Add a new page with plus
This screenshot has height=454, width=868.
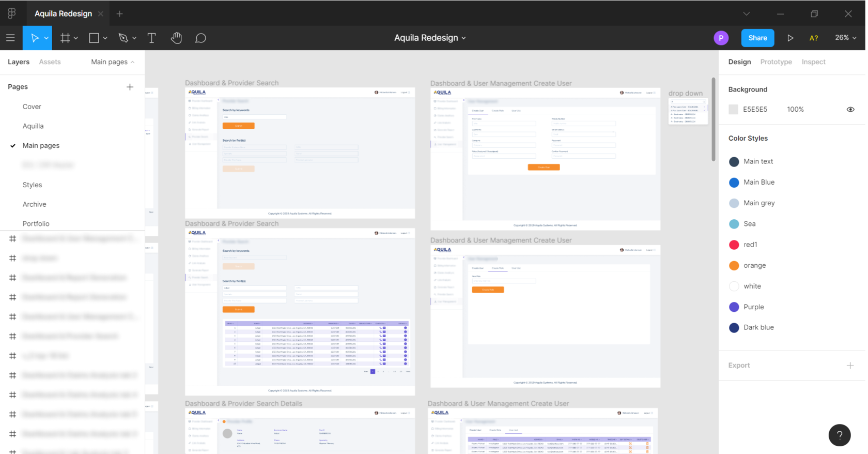coord(130,87)
